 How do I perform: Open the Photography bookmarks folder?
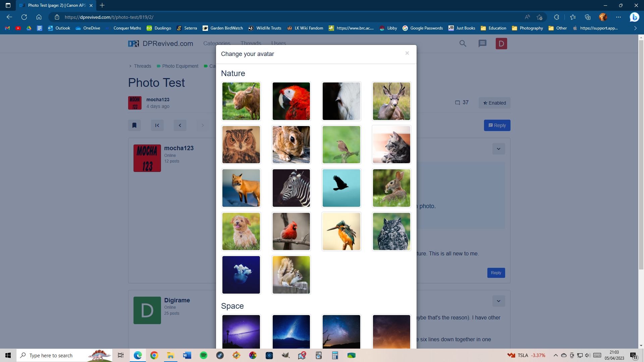(x=527, y=28)
